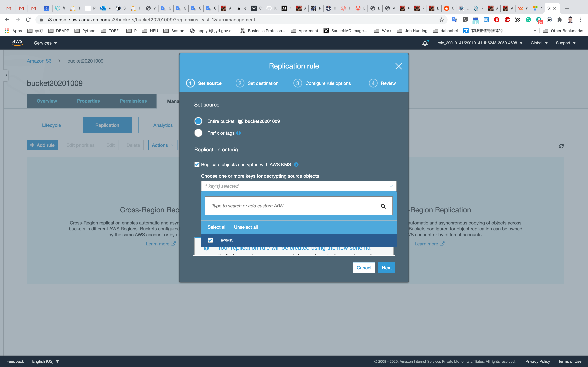Open the Services dropdown menu
This screenshot has height=367, width=588.
click(45, 43)
